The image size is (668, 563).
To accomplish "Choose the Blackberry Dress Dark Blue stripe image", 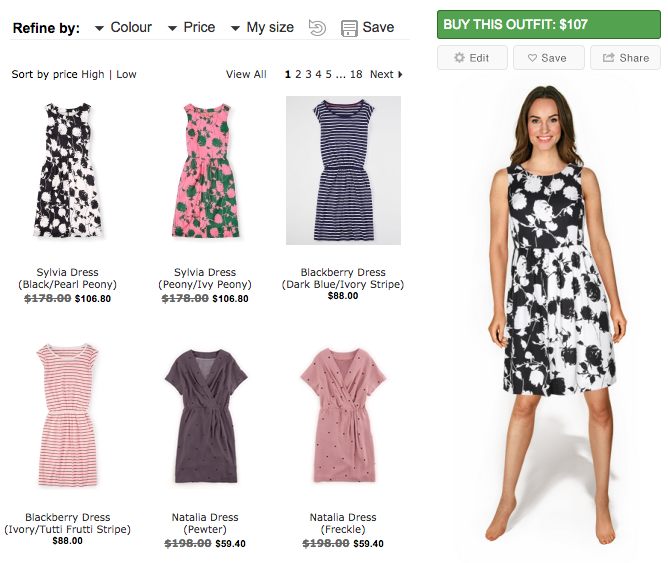I will coord(343,170).
